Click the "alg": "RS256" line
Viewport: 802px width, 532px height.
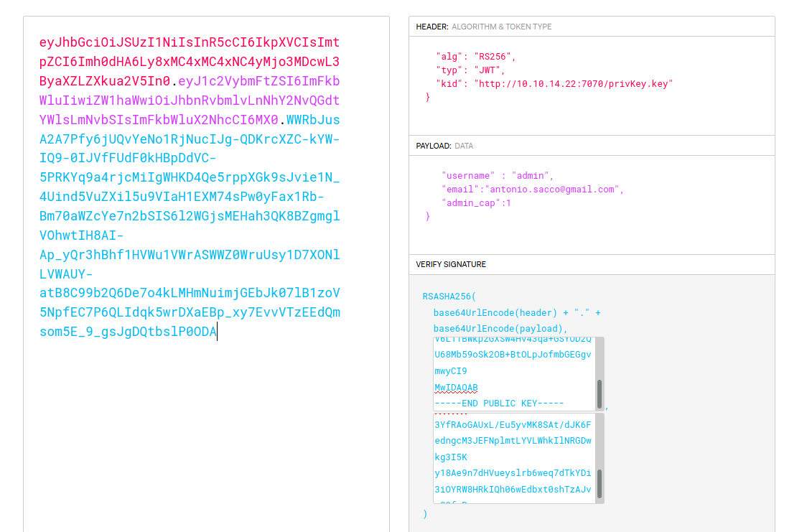point(475,56)
